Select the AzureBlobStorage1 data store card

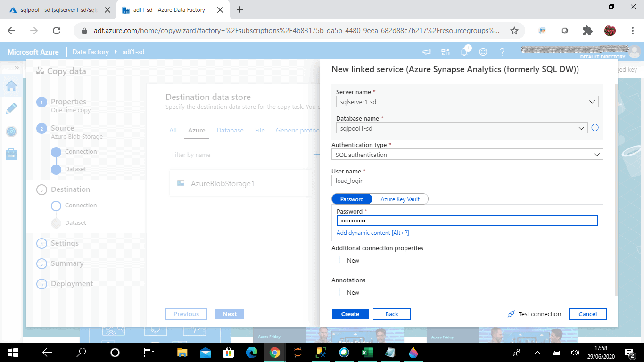click(240, 183)
